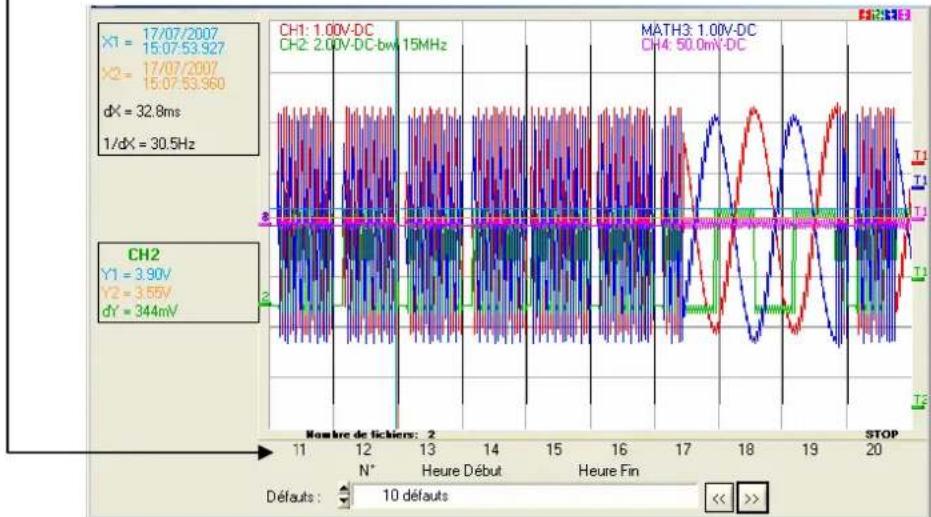Select file number 14 on the timeline
The image size is (931, 517).
(x=490, y=450)
